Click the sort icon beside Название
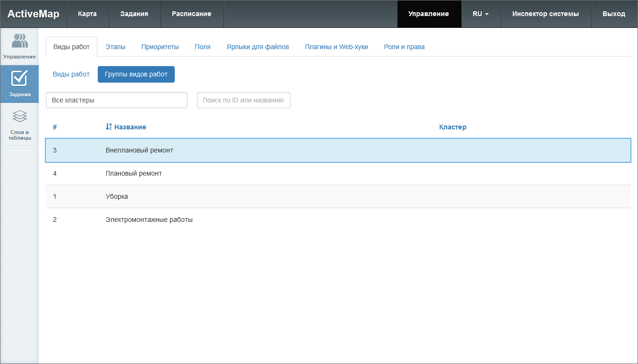Viewport: 638px width, 364px height. pyautogui.click(x=108, y=127)
